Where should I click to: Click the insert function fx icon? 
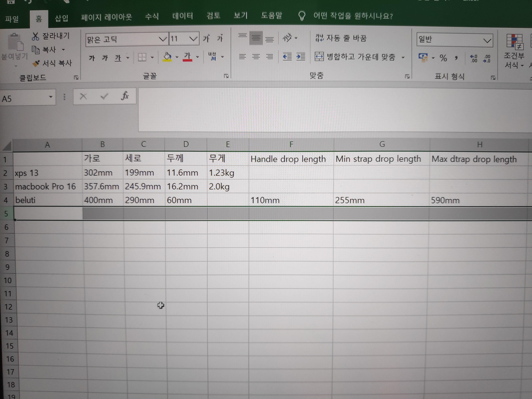(x=125, y=96)
